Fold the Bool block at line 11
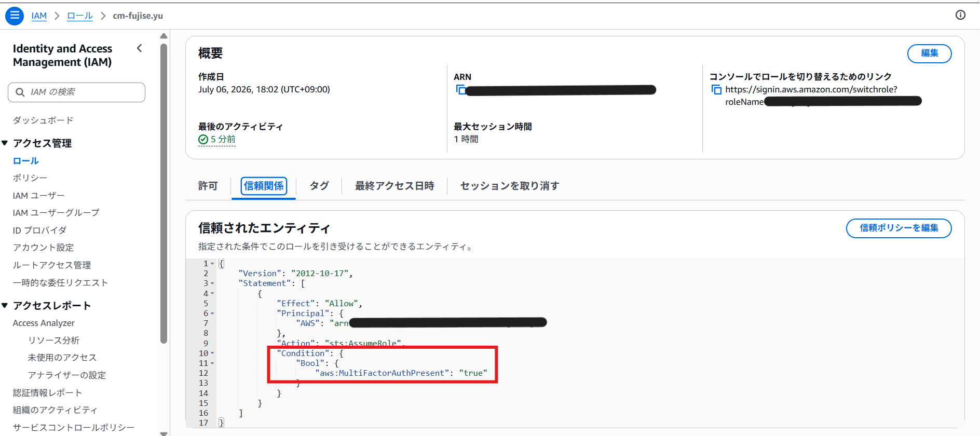Screen dimensions: 980x436 tap(212, 363)
